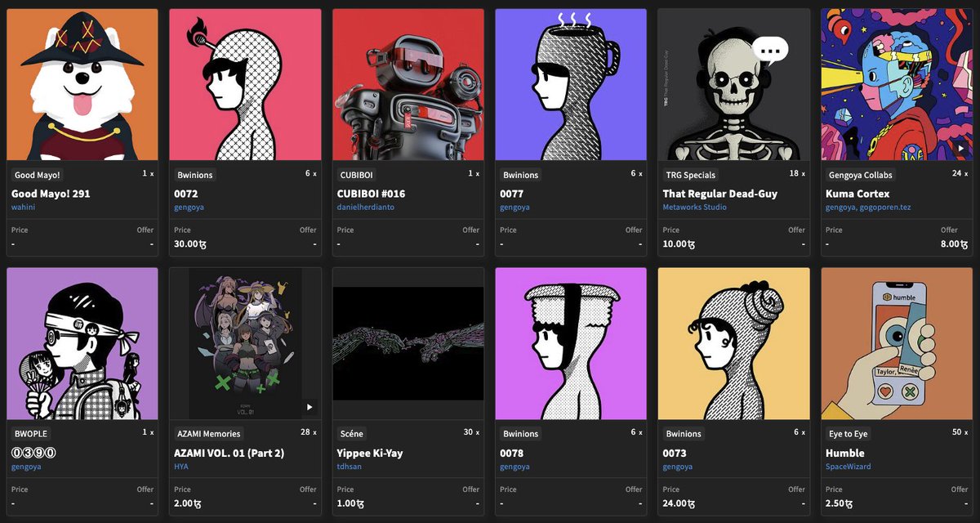Viewport: 980px width, 523px height.
Task: Open the Kuma Cortex artwork thumbnail
Action: coord(897,85)
